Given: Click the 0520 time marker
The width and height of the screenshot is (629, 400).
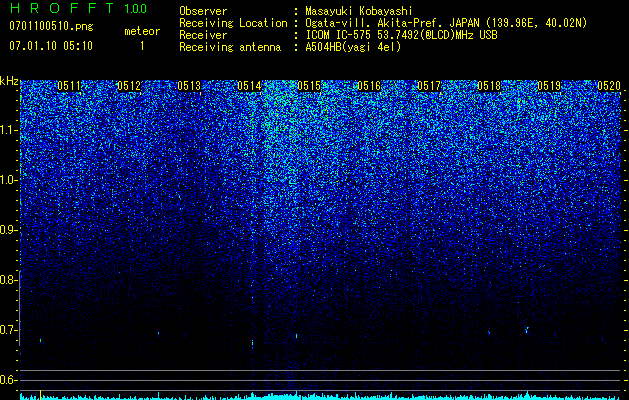Looking at the screenshot, I should click(x=609, y=86).
